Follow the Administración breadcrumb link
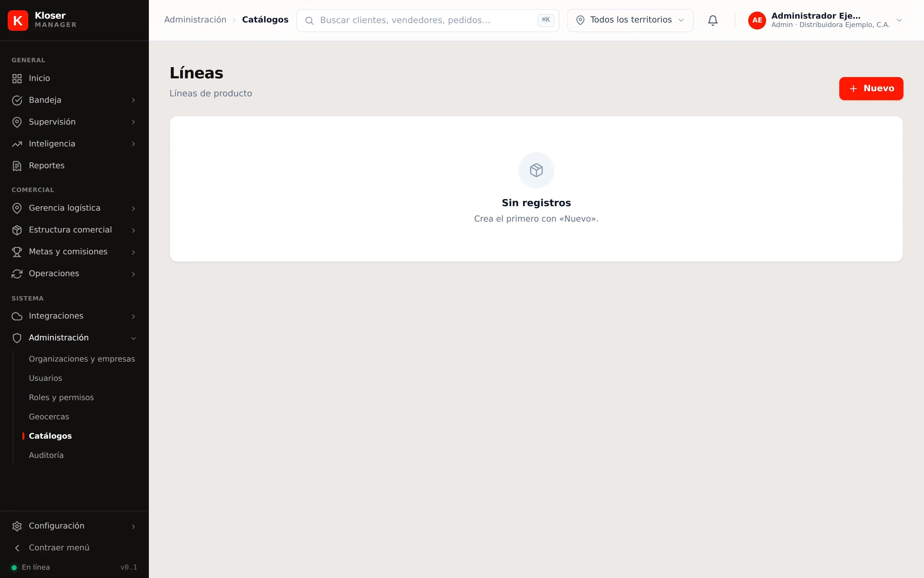Viewport: 924px width, 578px height. tap(195, 20)
